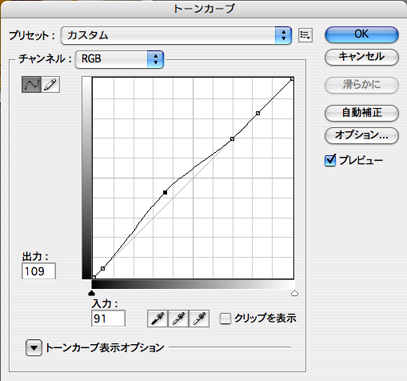This screenshot has width=407, height=381.
Task: Select the curve point editing tool
Action: tap(31, 85)
